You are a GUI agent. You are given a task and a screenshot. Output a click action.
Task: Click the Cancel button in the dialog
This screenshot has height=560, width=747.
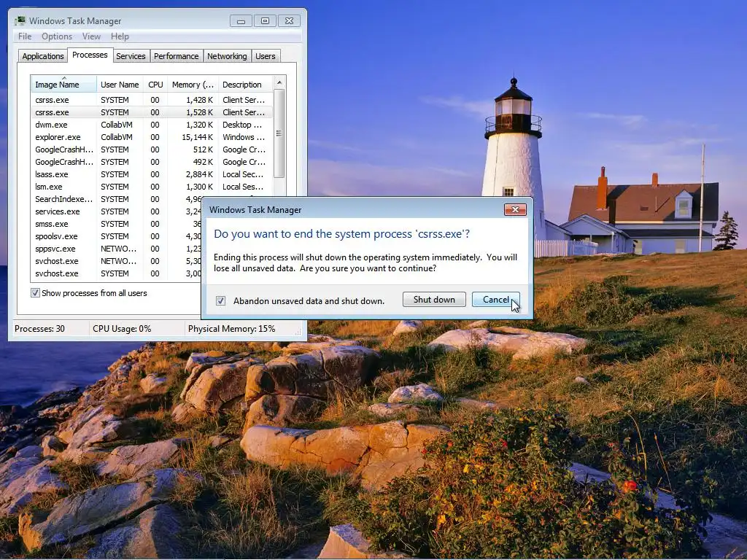click(x=495, y=300)
